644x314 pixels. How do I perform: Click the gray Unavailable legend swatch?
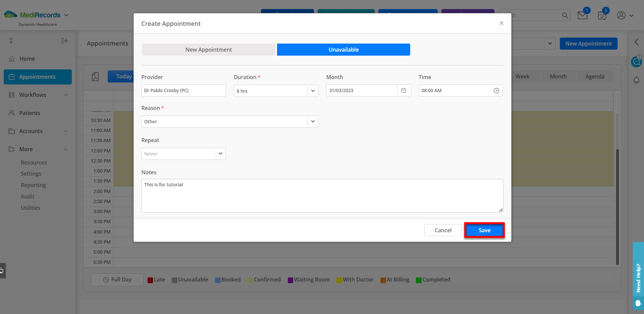click(x=174, y=280)
